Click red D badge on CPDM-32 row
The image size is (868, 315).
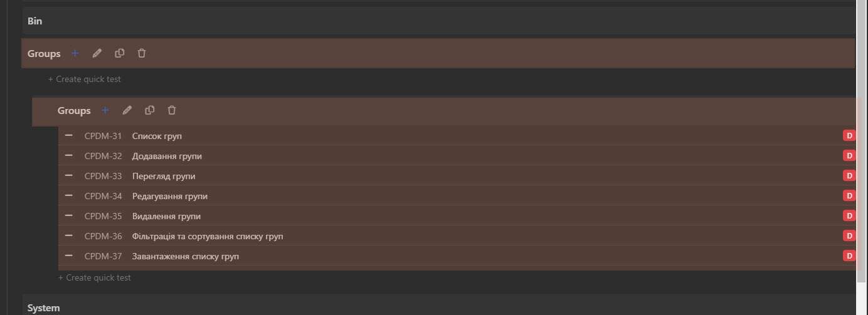(x=849, y=155)
